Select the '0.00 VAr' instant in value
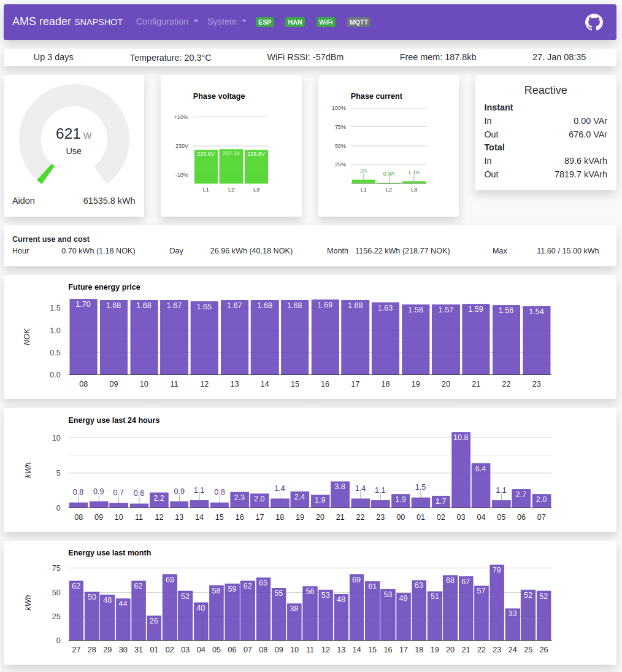The width and height of the screenshot is (622, 672). [590, 122]
